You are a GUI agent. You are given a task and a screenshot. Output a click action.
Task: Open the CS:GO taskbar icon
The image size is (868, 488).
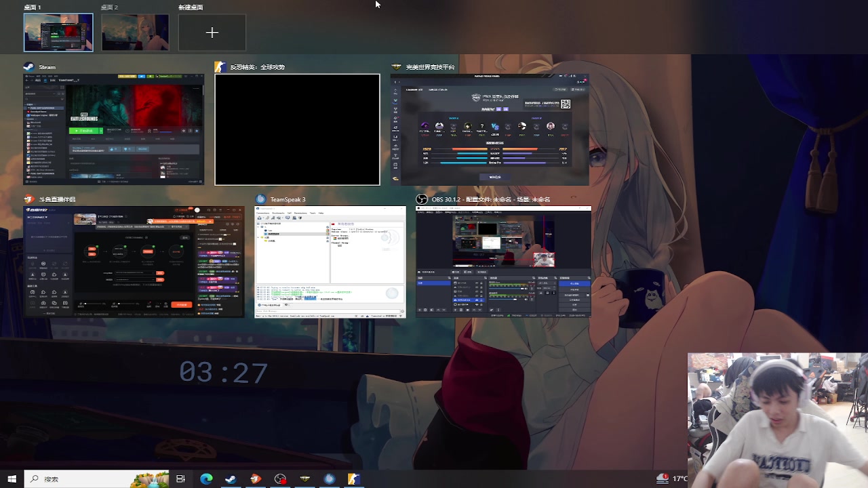tap(353, 479)
